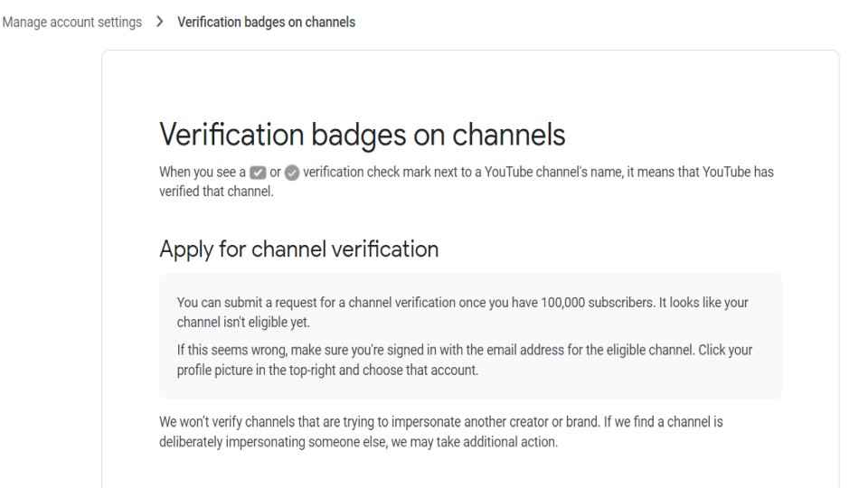
Task: Click the 'verified that channel.' line
Action: (x=216, y=192)
